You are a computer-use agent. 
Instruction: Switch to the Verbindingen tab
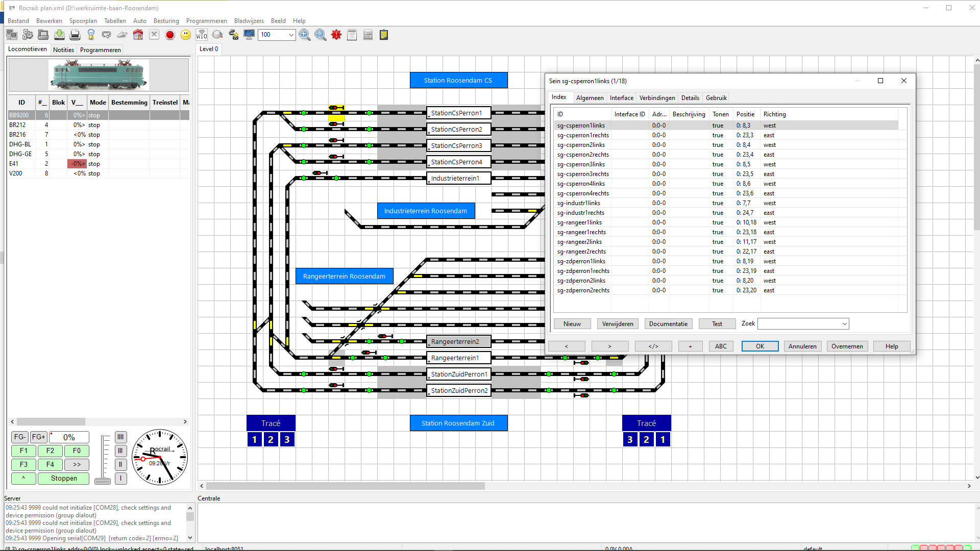tap(657, 98)
